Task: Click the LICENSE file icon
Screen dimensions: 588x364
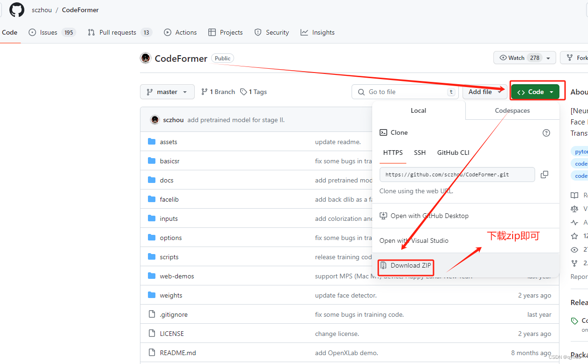Action: point(152,333)
